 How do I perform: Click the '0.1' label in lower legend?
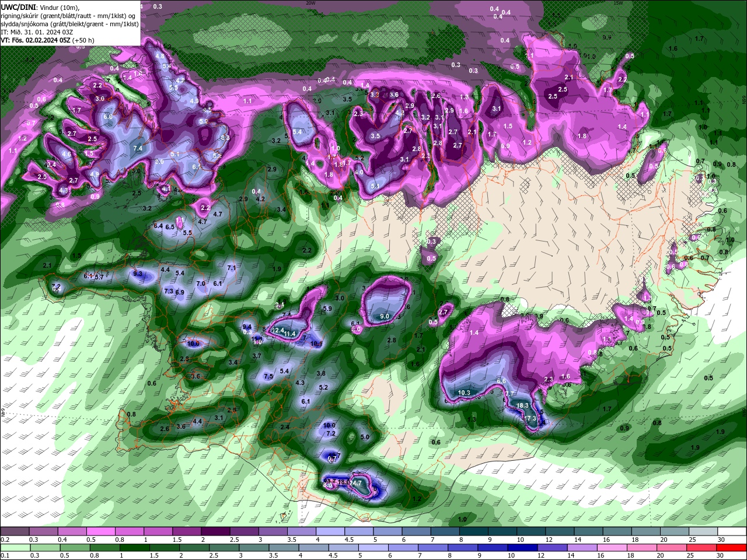pos(5,556)
